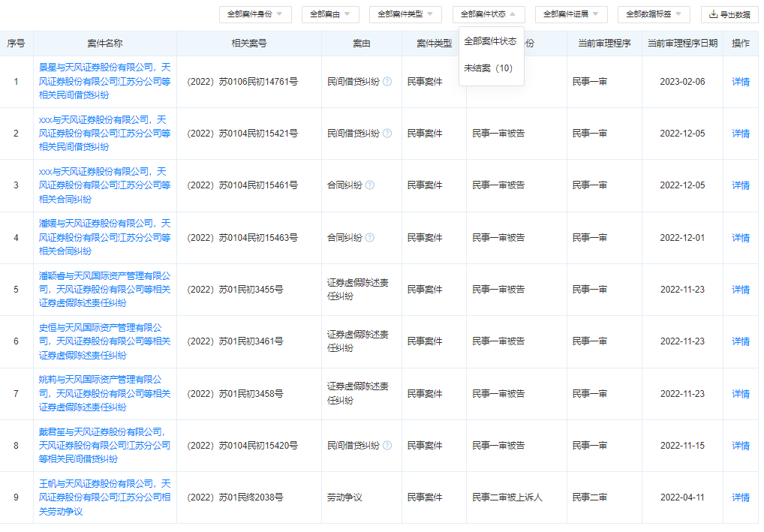Open the 全部数据标签 filter dropdown
Image resolution: width=764 pixels, height=532 pixels.
(654, 14)
